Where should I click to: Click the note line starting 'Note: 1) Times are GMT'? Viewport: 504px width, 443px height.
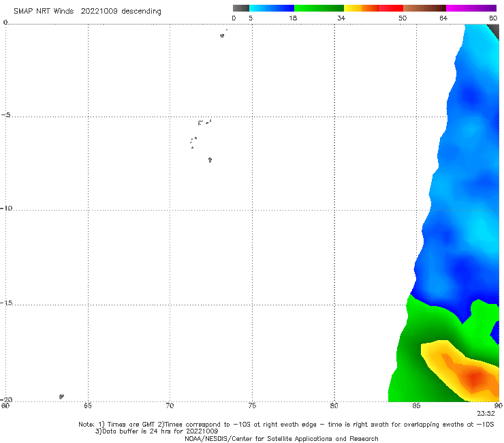286,425
